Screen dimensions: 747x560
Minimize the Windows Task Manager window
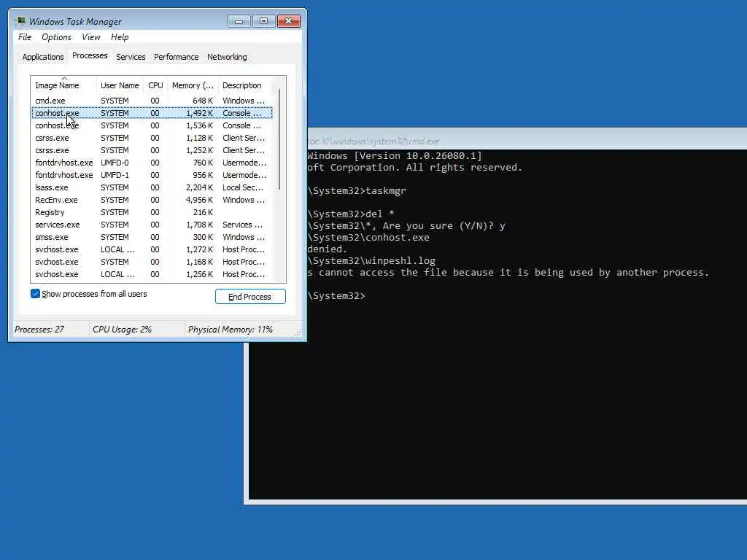point(239,21)
